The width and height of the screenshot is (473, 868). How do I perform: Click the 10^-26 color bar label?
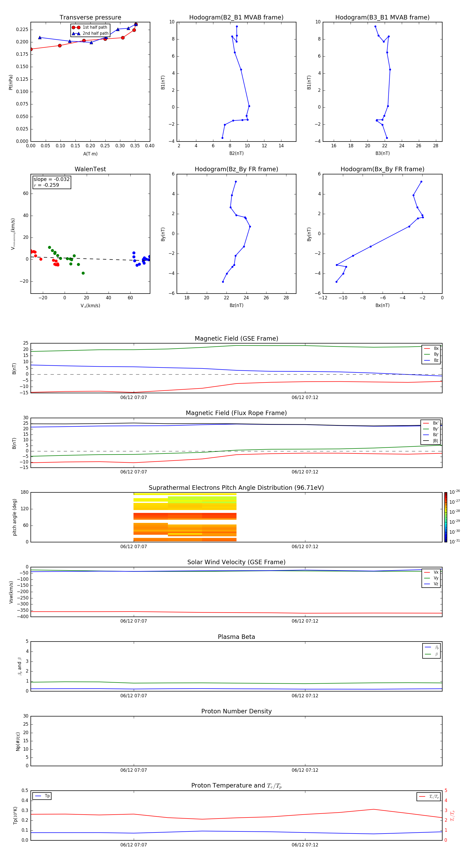click(455, 492)
